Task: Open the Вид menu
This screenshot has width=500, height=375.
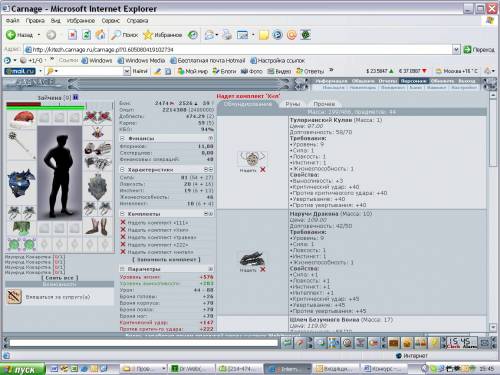Action: pyautogui.click(x=55, y=21)
